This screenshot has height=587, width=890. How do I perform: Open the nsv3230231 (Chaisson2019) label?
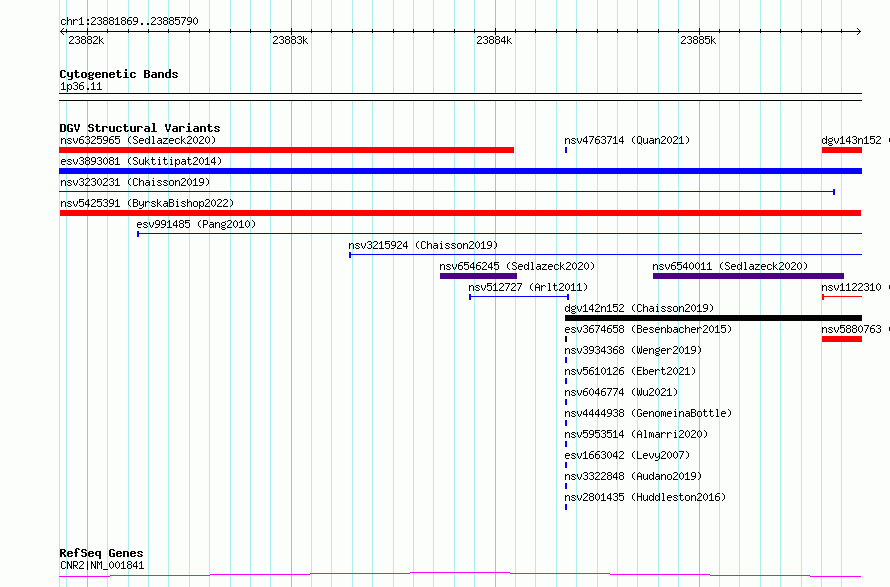(135, 182)
